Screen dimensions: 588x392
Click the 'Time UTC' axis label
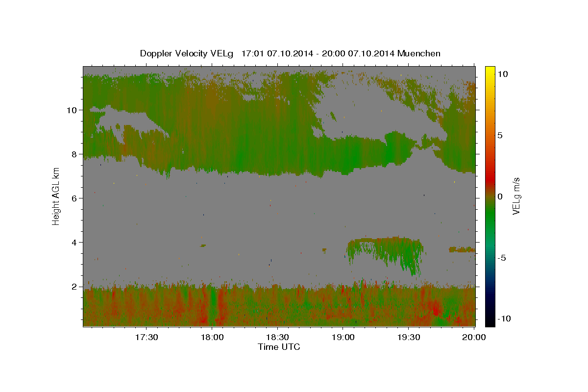pyautogui.click(x=279, y=347)
